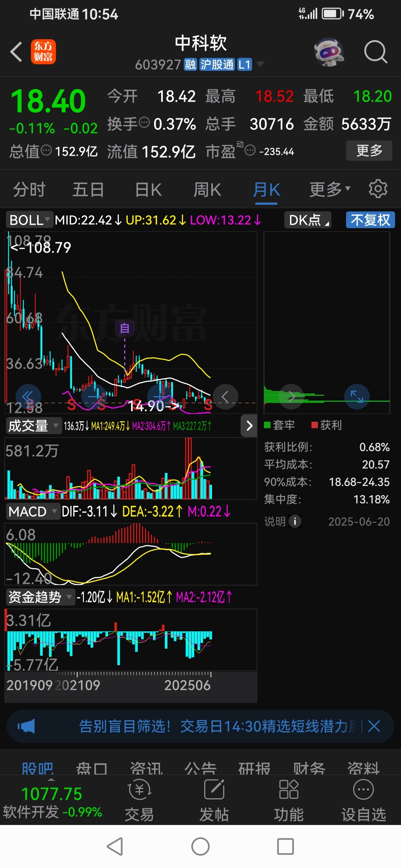Tap 更多 button in quote panel
The image size is (401, 868).
(369, 150)
